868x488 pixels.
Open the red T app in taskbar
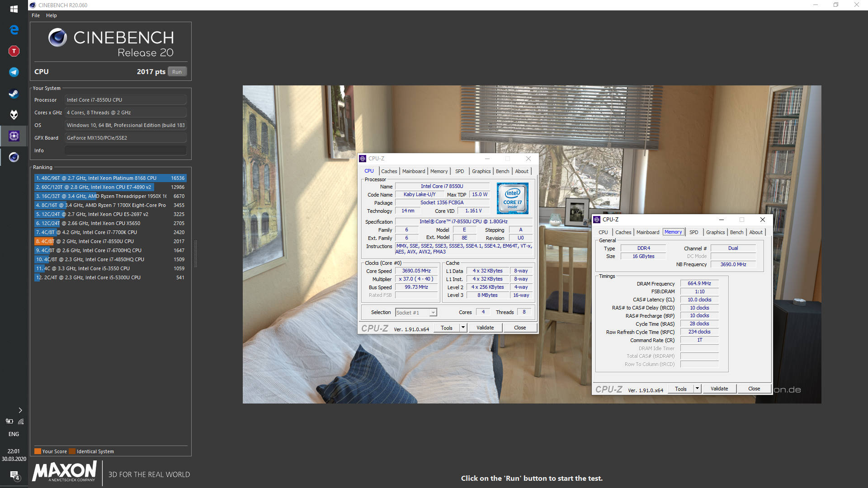click(14, 51)
